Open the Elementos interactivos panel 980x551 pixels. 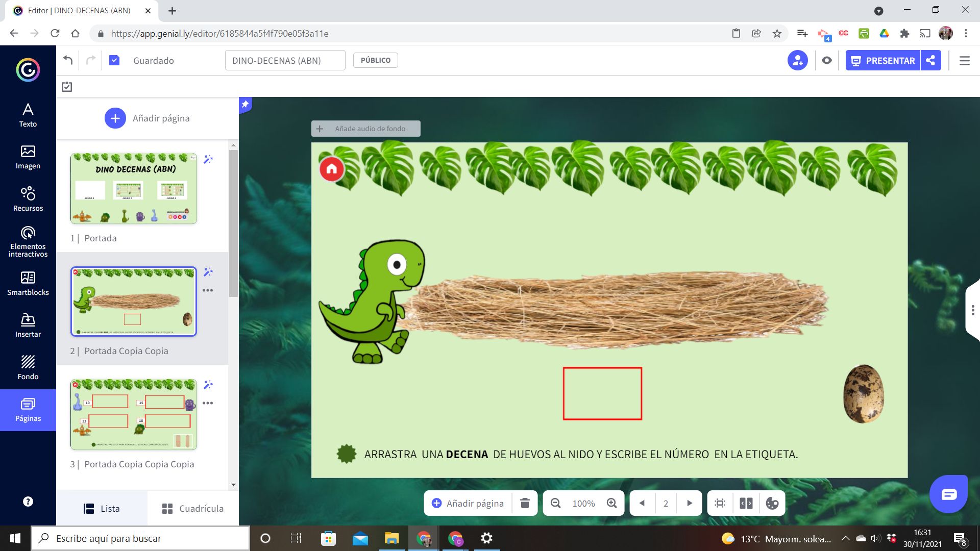coord(28,241)
